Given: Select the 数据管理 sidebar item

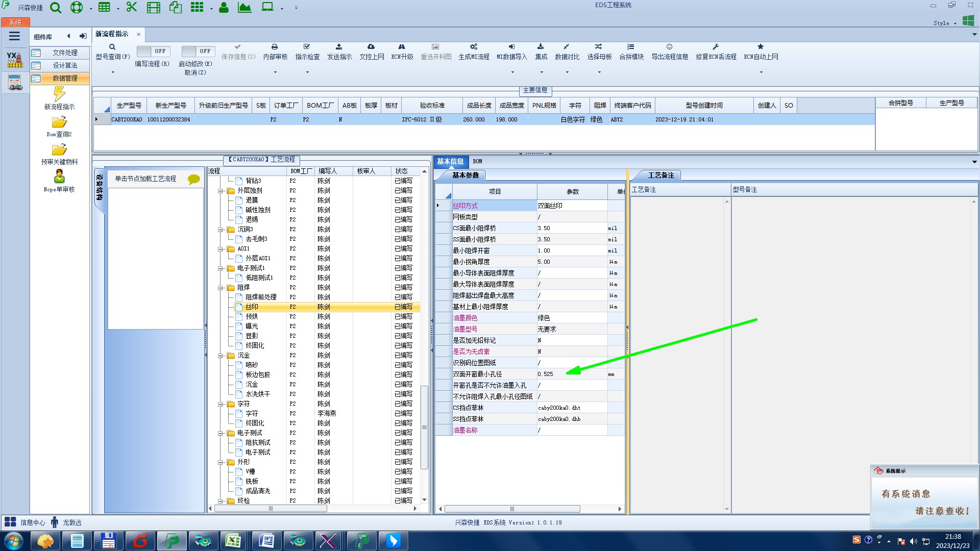Looking at the screenshot, I should click(65, 78).
